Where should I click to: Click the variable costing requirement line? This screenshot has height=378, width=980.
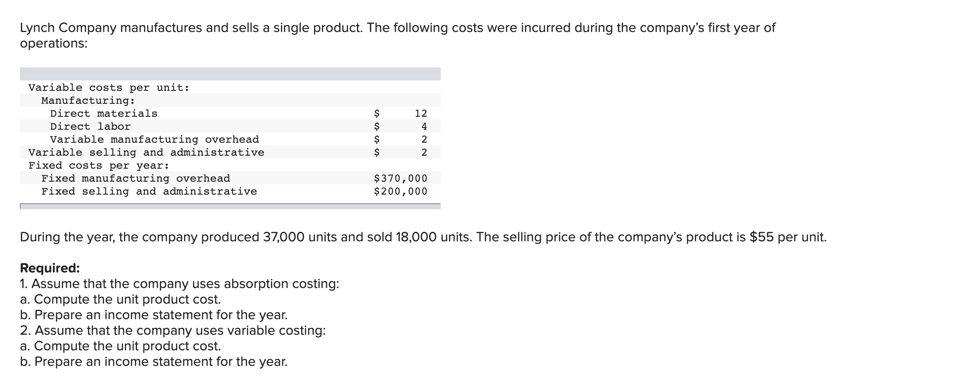click(173, 330)
